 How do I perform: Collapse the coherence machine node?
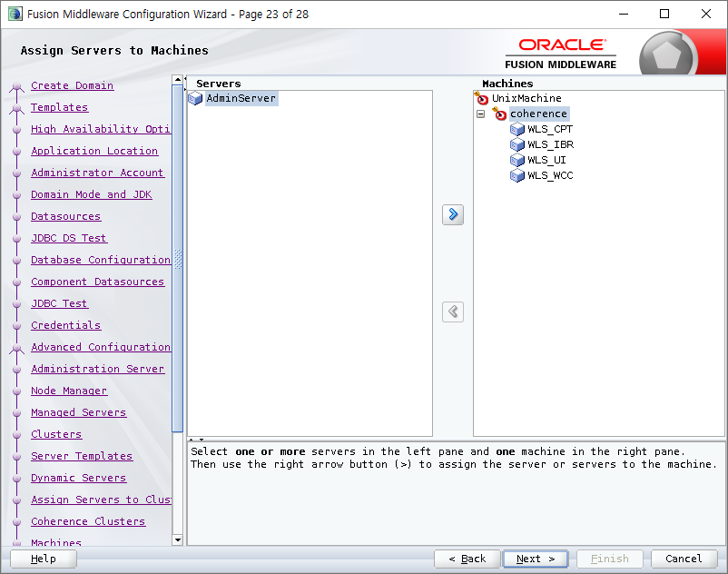pos(480,114)
